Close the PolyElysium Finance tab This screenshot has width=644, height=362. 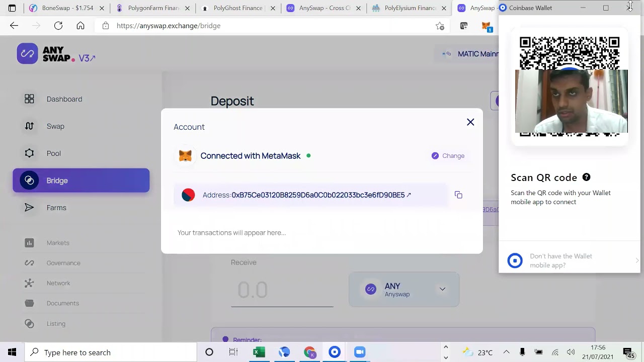coord(444,8)
